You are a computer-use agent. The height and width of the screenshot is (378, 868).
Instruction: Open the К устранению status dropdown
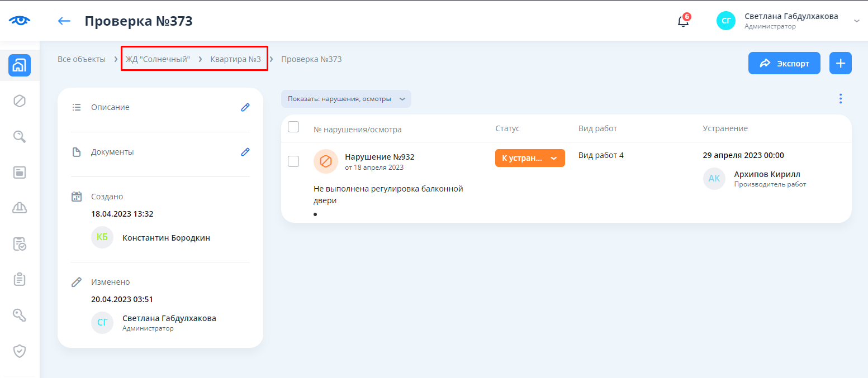point(529,158)
